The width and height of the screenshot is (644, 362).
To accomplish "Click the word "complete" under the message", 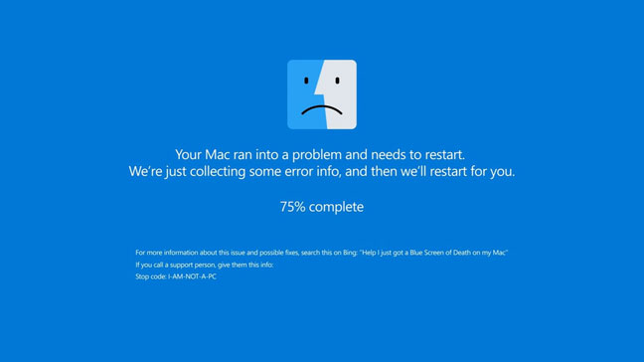I will pos(336,207).
